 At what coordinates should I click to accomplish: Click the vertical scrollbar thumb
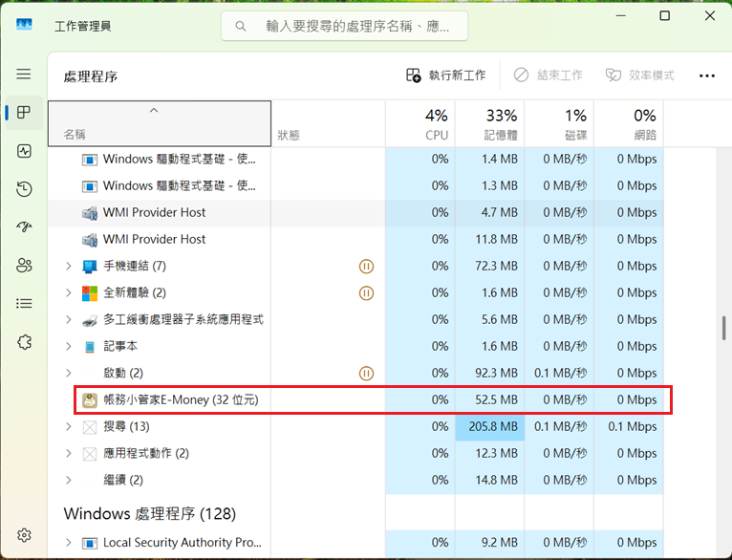723,328
